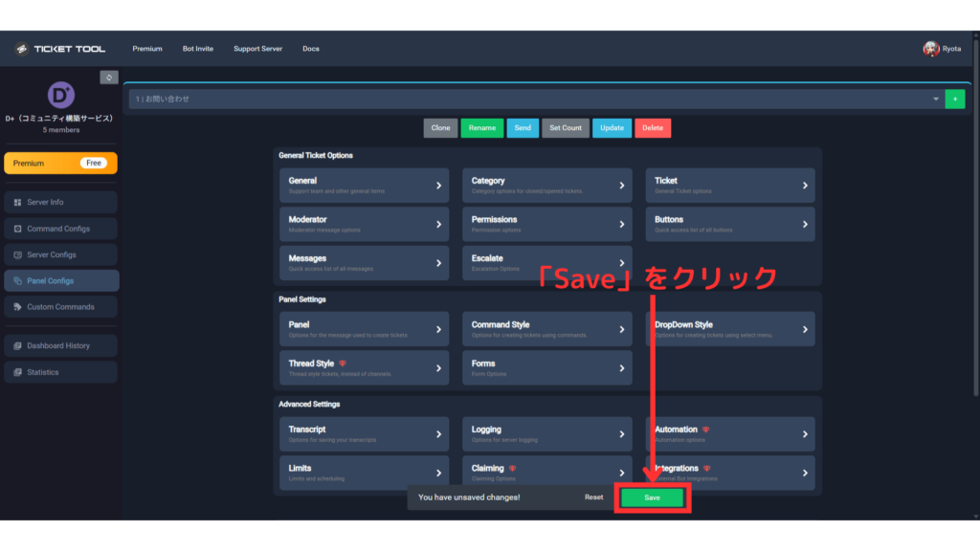Go to Custom Commands in the sidebar
Viewport: 980px width, 551px height.
click(60, 307)
